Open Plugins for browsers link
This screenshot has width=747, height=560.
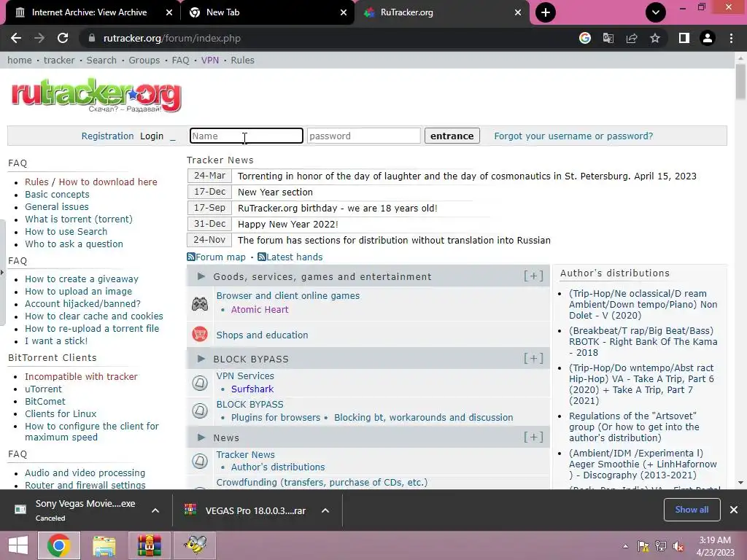(x=275, y=418)
